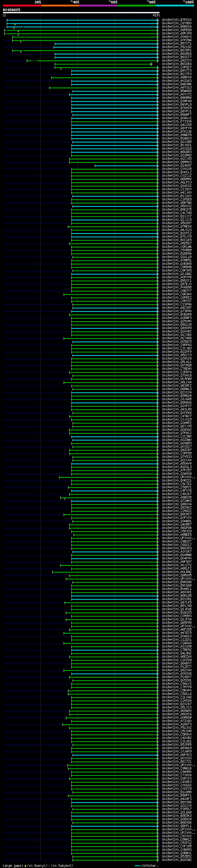This screenshot has height=868, width=197.
Task: Select the UniRef100_Q110B9 label
Action: tap(177, 142)
